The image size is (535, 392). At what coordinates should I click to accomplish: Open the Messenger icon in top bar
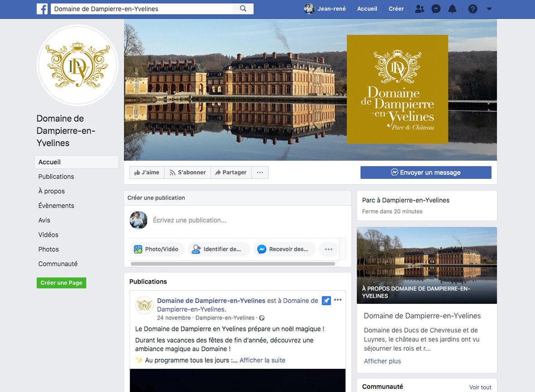pyautogui.click(x=436, y=9)
